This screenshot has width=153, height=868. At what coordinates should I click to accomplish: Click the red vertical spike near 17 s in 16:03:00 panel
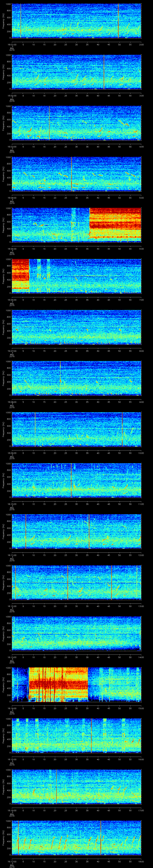[x=49, y=123]
